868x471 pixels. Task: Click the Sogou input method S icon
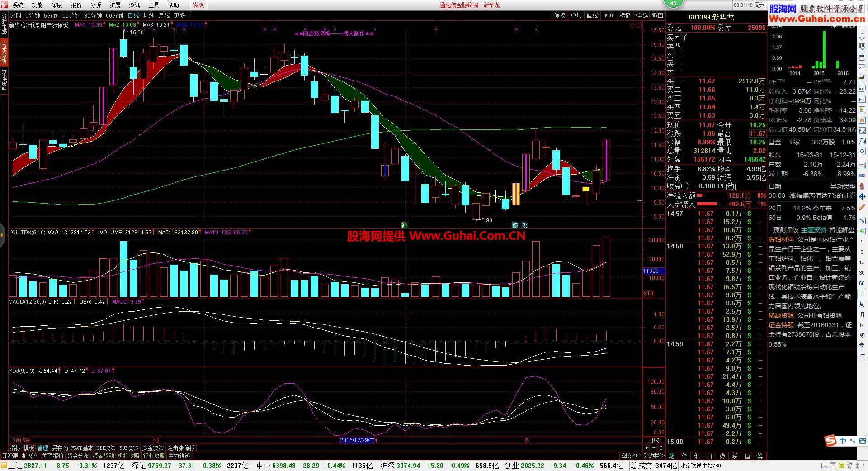click(x=830, y=441)
